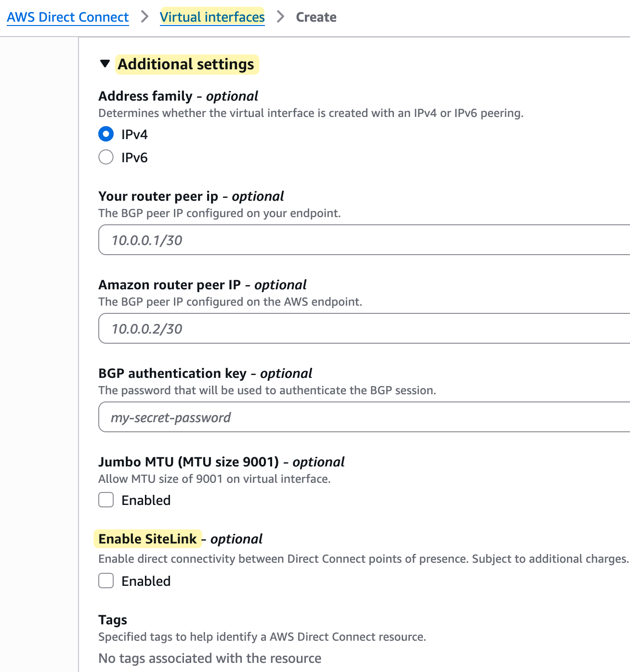Image resolution: width=630 pixels, height=672 pixels.
Task: Enable the Jumbo MTU checkbox
Action: coord(106,500)
